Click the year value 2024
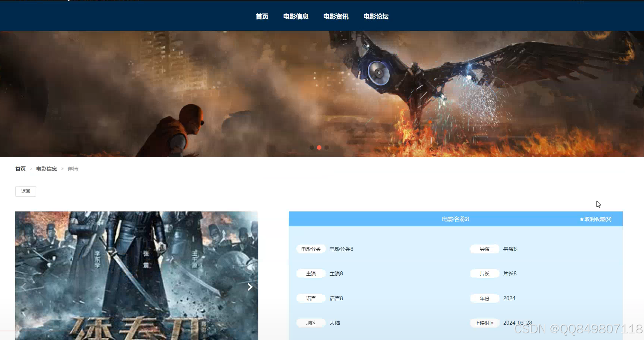This screenshot has width=644, height=340. pos(509,298)
